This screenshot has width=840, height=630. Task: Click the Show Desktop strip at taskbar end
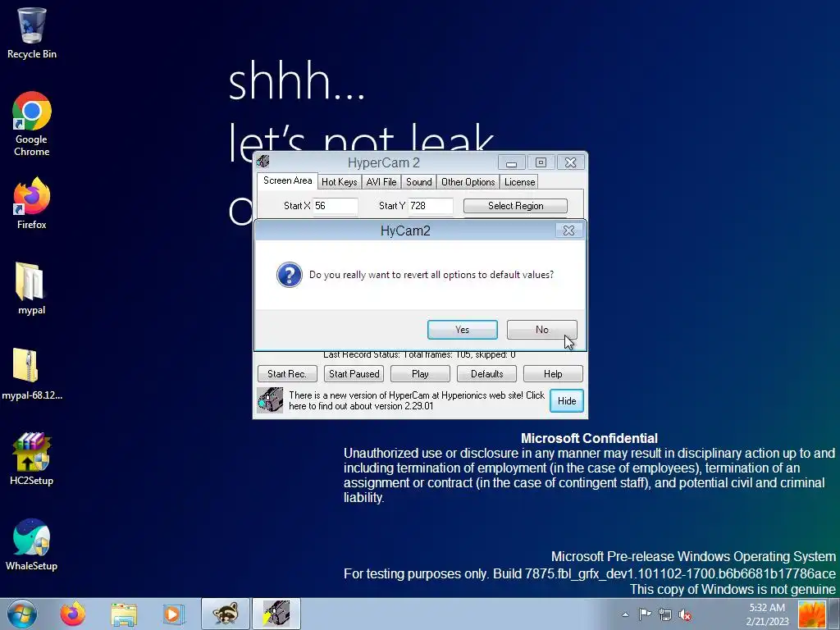pyautogui.click(x=834, y=614)
